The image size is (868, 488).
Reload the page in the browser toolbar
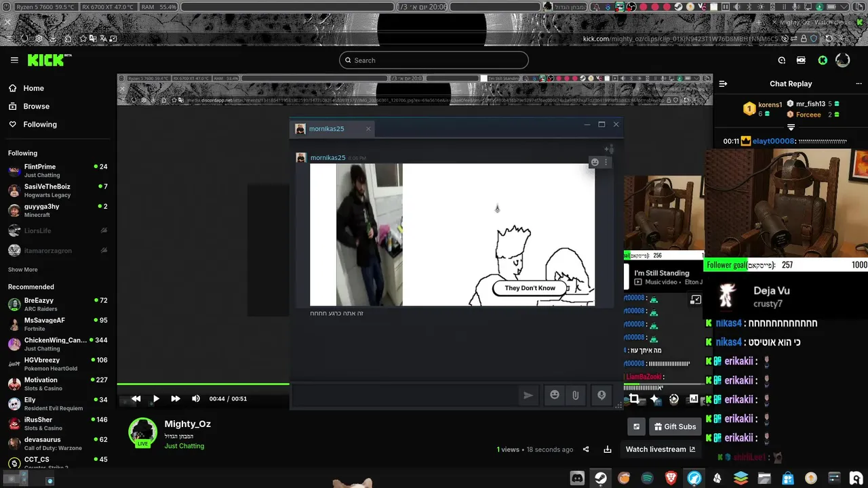829,39
